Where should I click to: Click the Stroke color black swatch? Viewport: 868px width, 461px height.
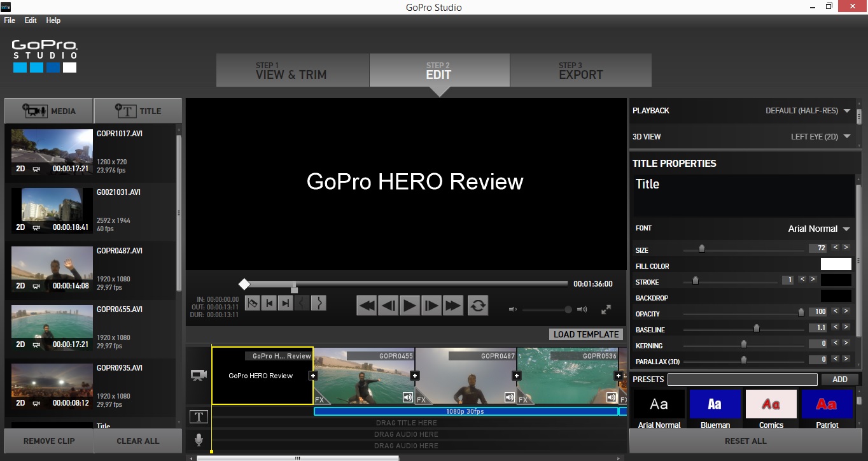coord(836,280)
